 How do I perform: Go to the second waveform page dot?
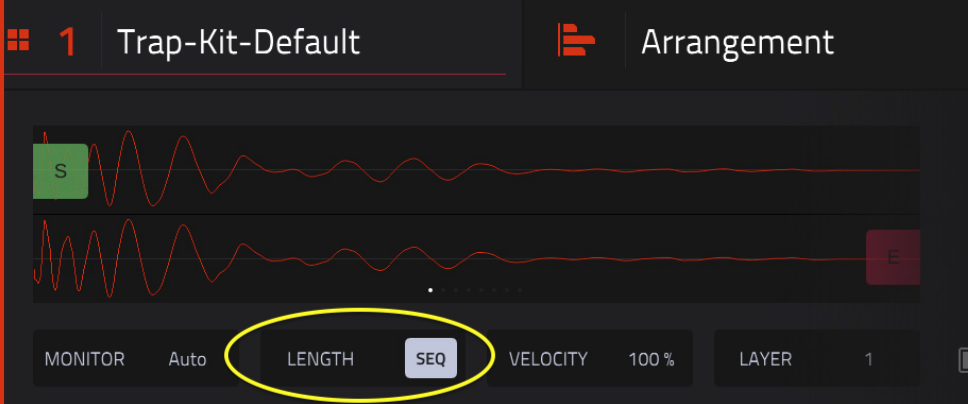tap(443, 289)
